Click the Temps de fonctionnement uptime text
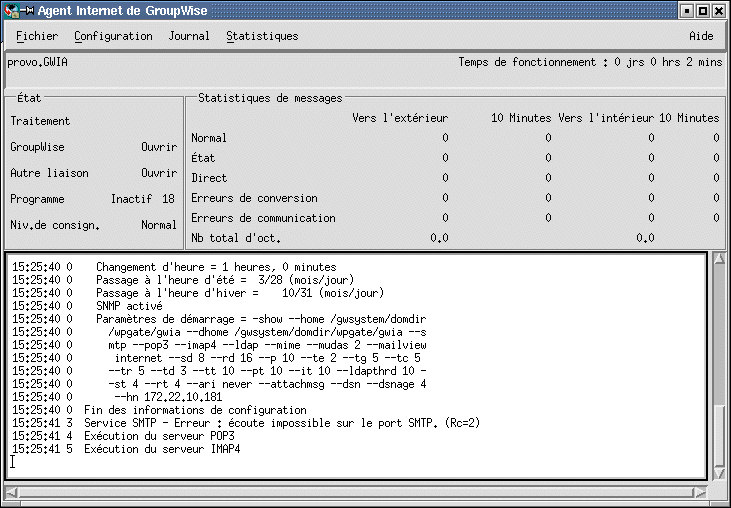Image resolution: width=731 pixels, height=508 pixels. tap(590, 62)
